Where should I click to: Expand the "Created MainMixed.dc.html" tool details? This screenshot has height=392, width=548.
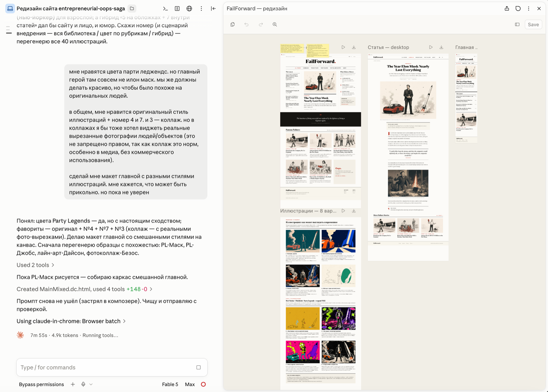[x=85, y=289]
